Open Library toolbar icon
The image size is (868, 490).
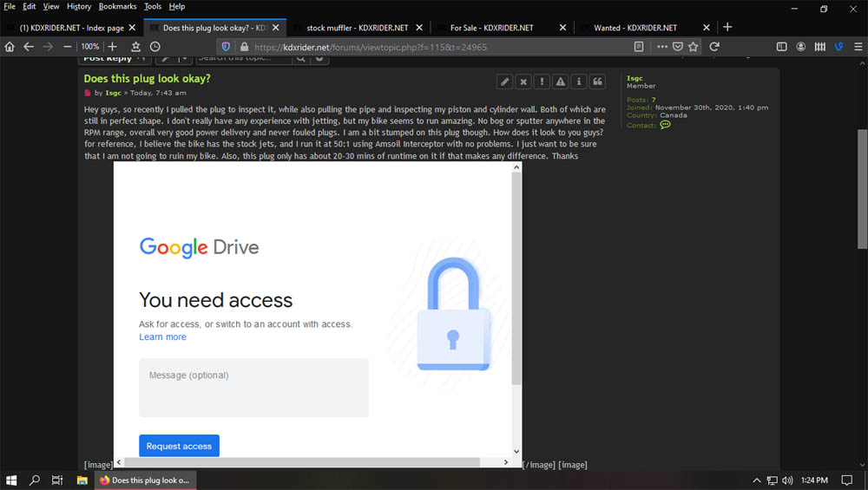(820, 47)
